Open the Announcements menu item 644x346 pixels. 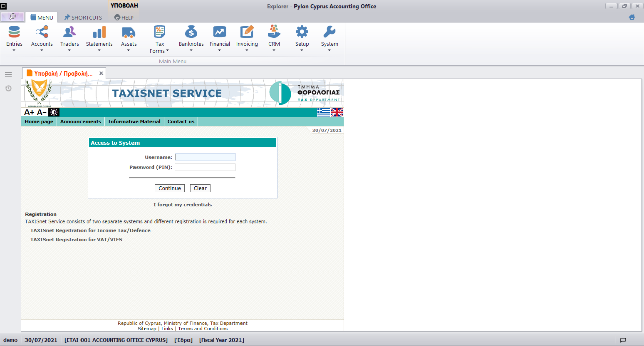(x=80, y=122)
